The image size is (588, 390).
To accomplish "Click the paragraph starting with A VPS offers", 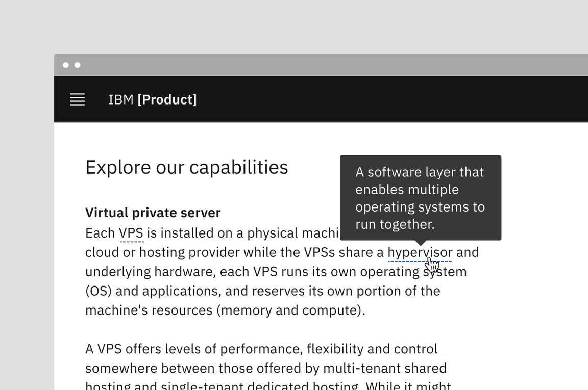I will (261, 349).
